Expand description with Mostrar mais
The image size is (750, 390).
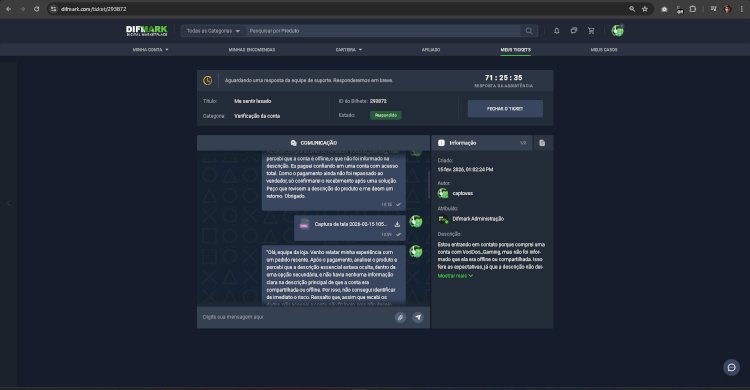tap(455, 276)
